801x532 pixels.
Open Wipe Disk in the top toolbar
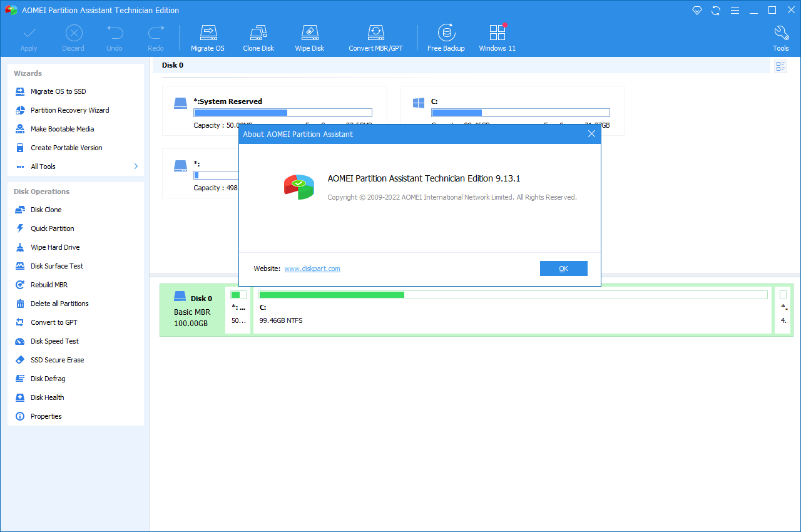310,39
